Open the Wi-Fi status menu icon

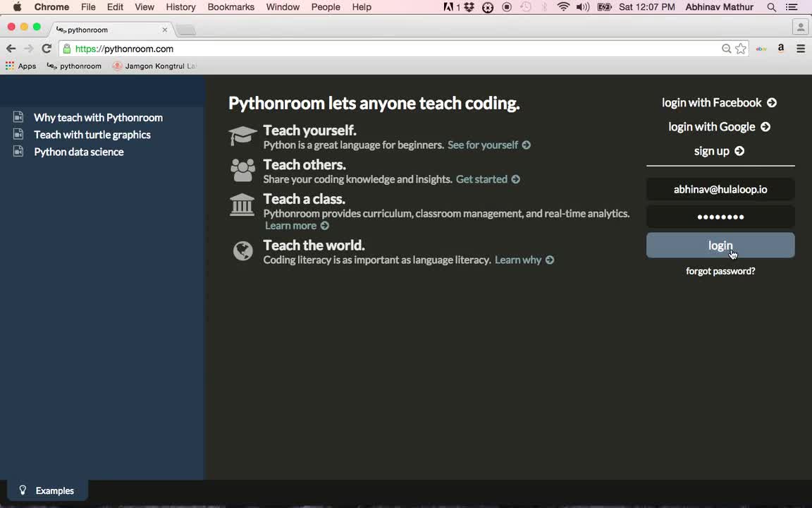(x=563, y=7)
